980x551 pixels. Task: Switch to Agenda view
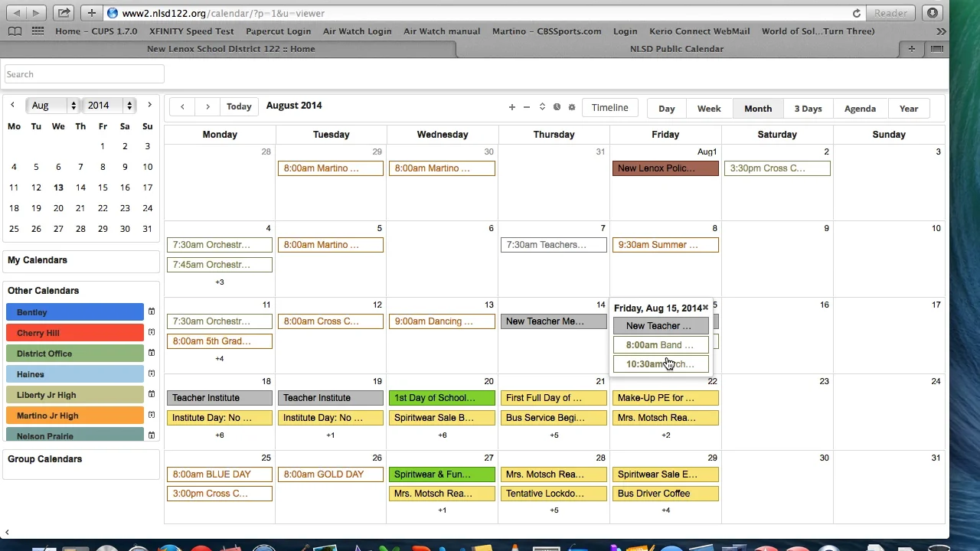[860, 109]
